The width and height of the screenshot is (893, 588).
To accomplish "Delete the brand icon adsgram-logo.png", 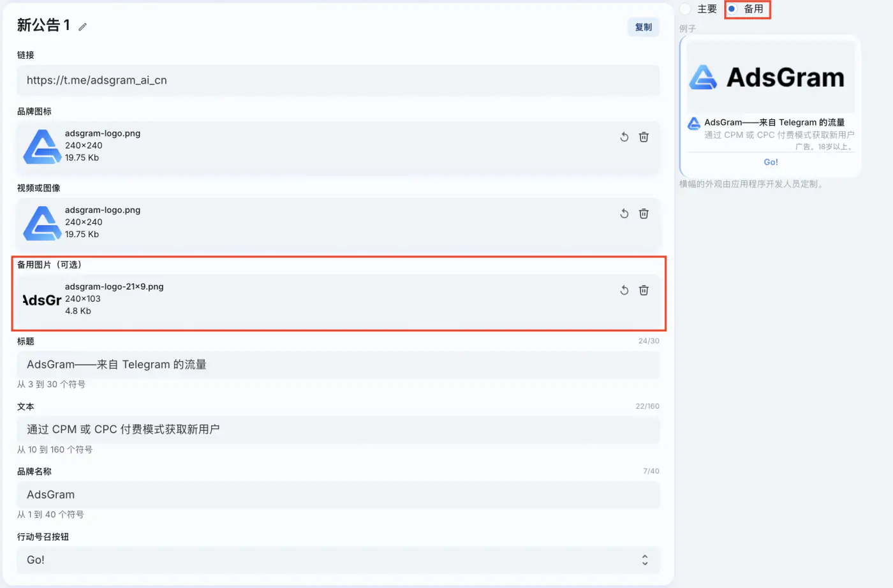I will point(644,137).
